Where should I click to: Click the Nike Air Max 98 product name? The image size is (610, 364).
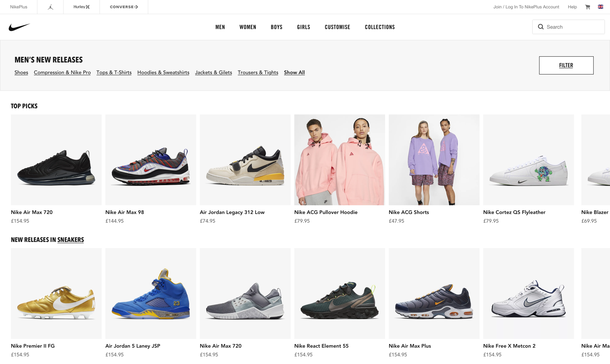click(125, 212)
